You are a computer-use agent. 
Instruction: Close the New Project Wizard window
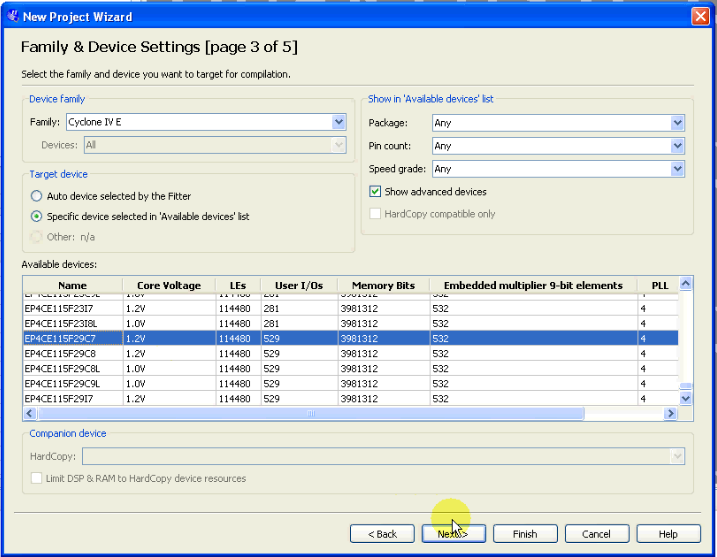click(700, 16)
